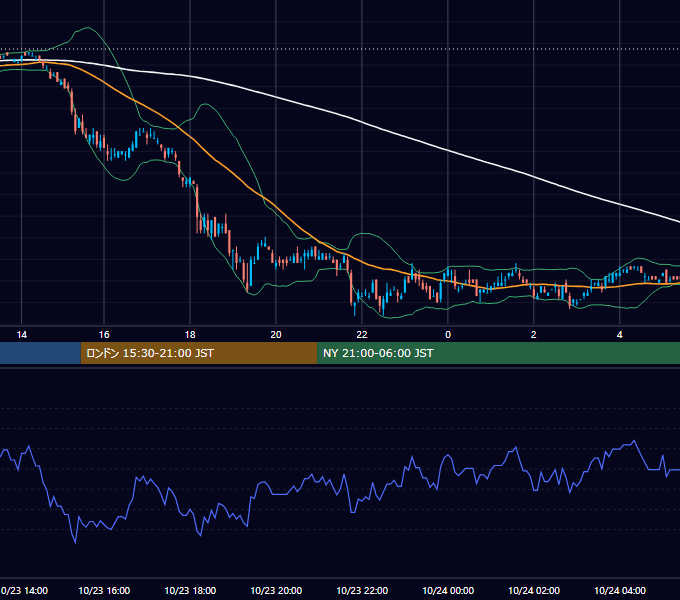Click the 10/23 18:00 date label
The image size is (680, 600).
[190, 590]
